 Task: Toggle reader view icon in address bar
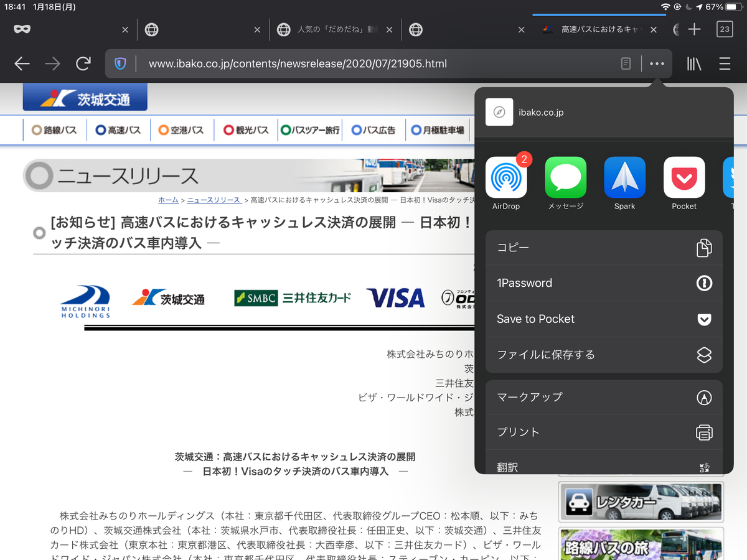[626, 63]
